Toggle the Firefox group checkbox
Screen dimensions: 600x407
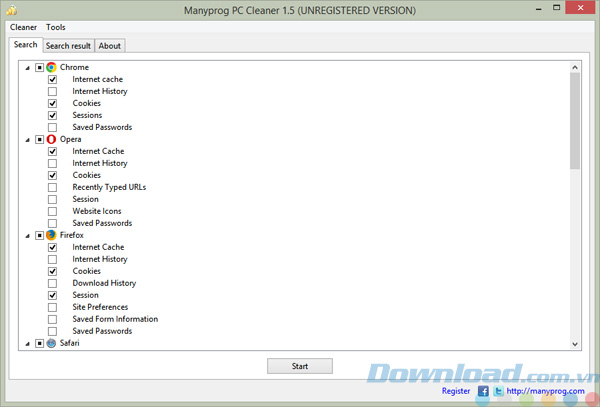click(39, 235)
